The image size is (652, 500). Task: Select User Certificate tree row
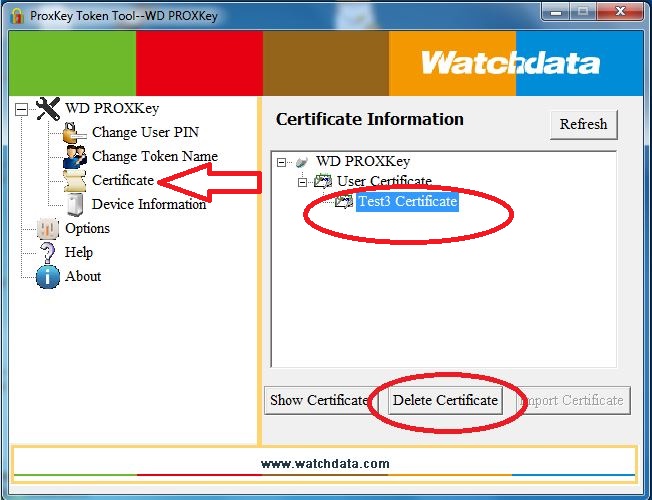384,181
